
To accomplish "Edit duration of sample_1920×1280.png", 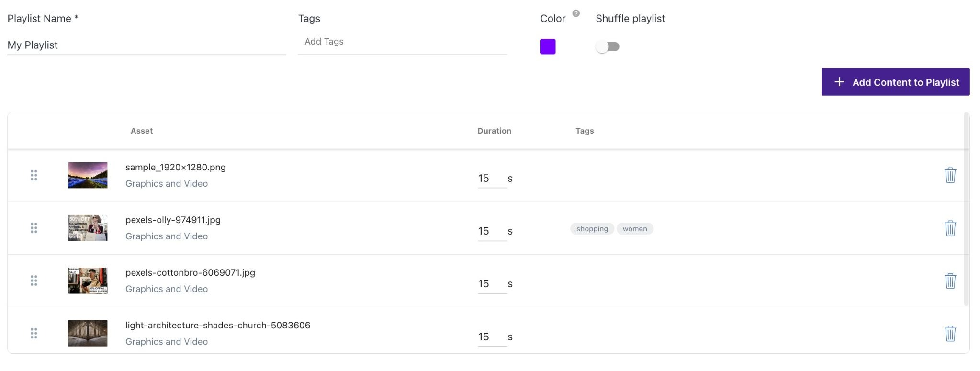I will click(x=492, y=179).
